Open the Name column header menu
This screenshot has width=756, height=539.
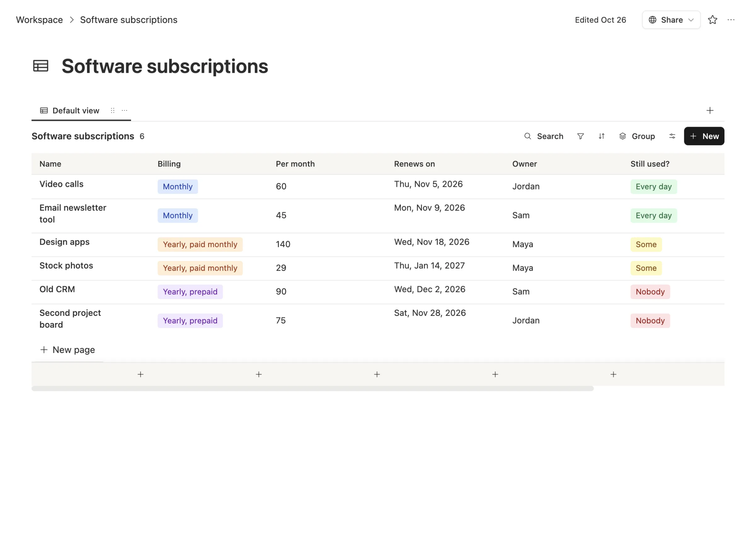pyautogui.click(x=90, y=164)
